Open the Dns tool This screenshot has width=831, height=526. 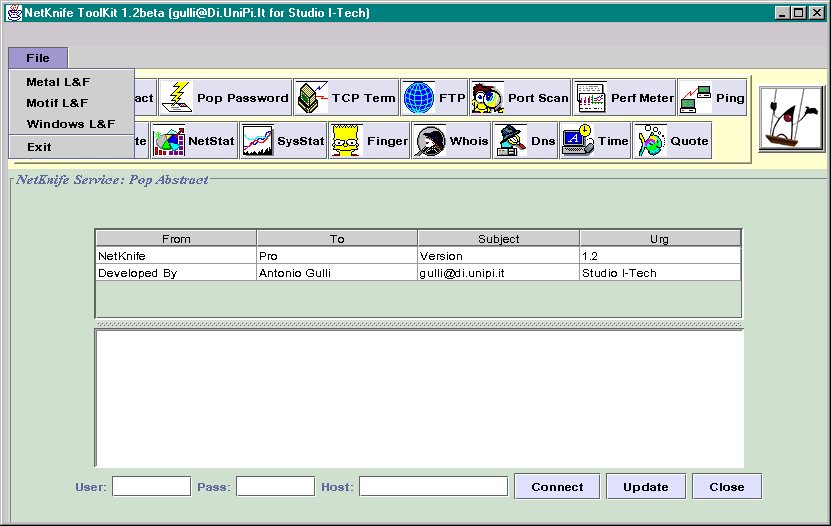coord(525,140)
